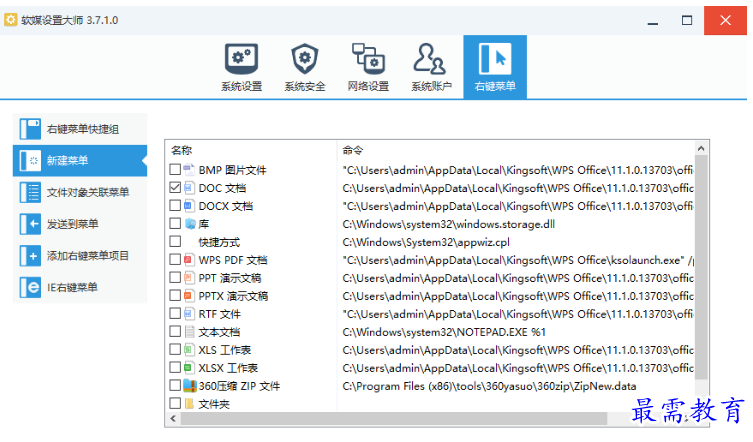This screenshot has height=442, width=753.
Task: Uncheck the DOC 文档 checkbox
Action: (175, 187)
